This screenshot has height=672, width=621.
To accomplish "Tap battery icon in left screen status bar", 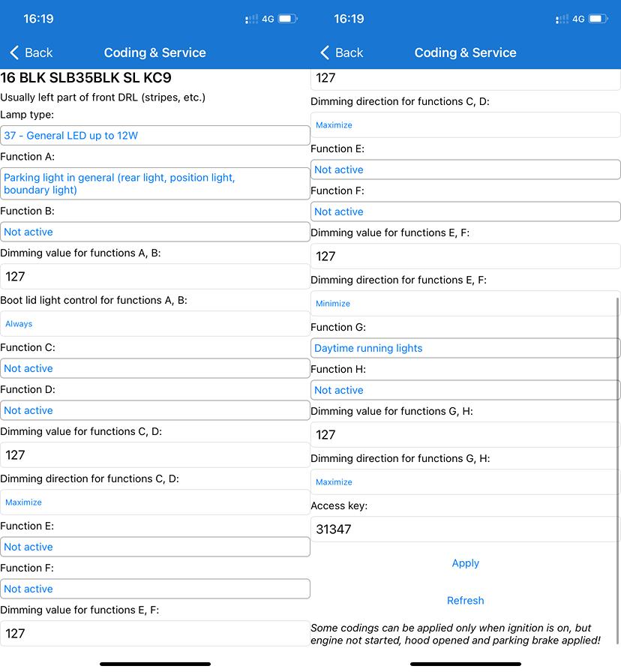I will click(288, 19).
